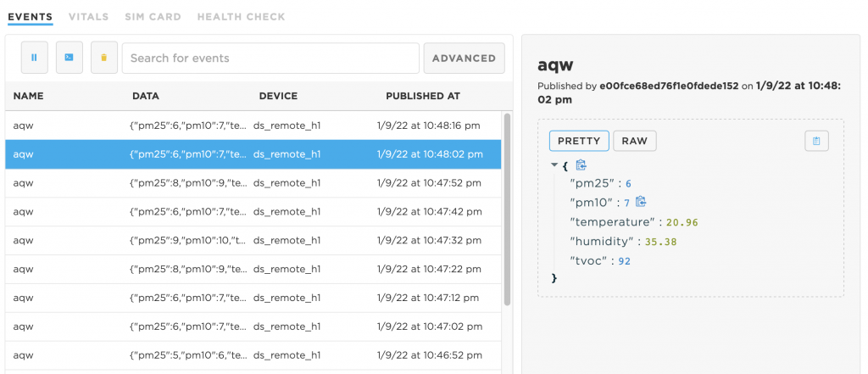868x374 pixels.
Task: Click the ADVANCED search button
Action: (x=464, y=59)
